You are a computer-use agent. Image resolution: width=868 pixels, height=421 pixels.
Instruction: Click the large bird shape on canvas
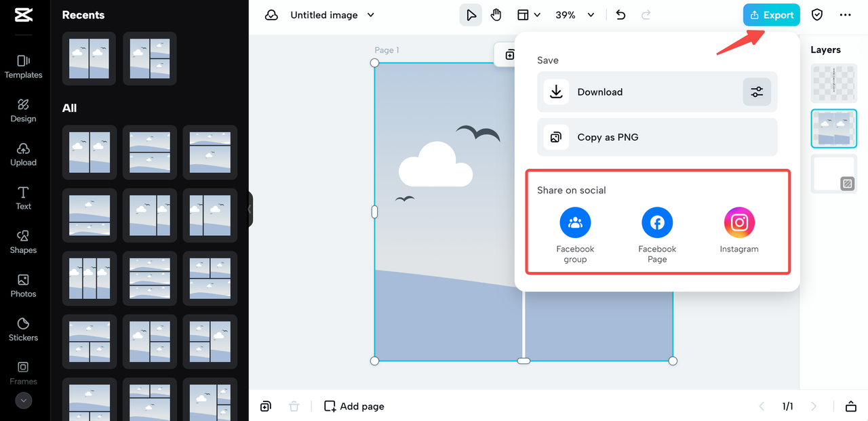coord(478,134)
